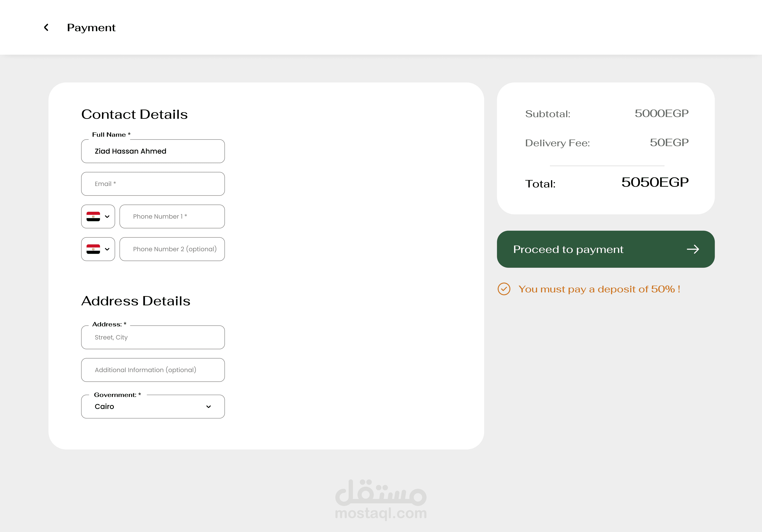Click the Phone Number 1 field
762x532 pixels.
pos(172,216)
